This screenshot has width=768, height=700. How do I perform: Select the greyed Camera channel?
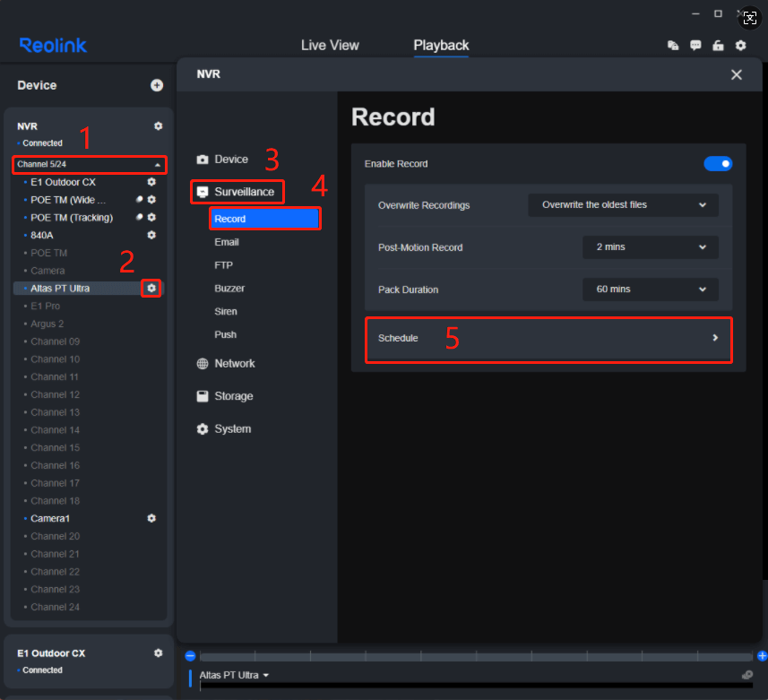click(47, 270)
